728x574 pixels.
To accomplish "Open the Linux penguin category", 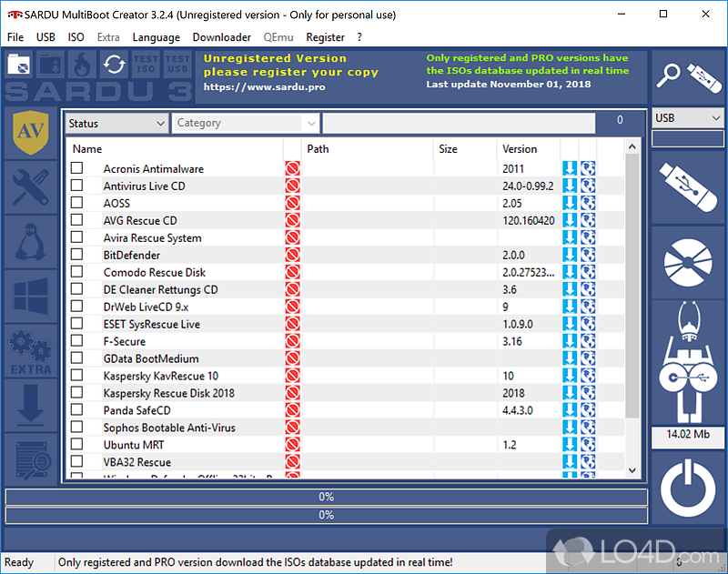I will (30, 240).
